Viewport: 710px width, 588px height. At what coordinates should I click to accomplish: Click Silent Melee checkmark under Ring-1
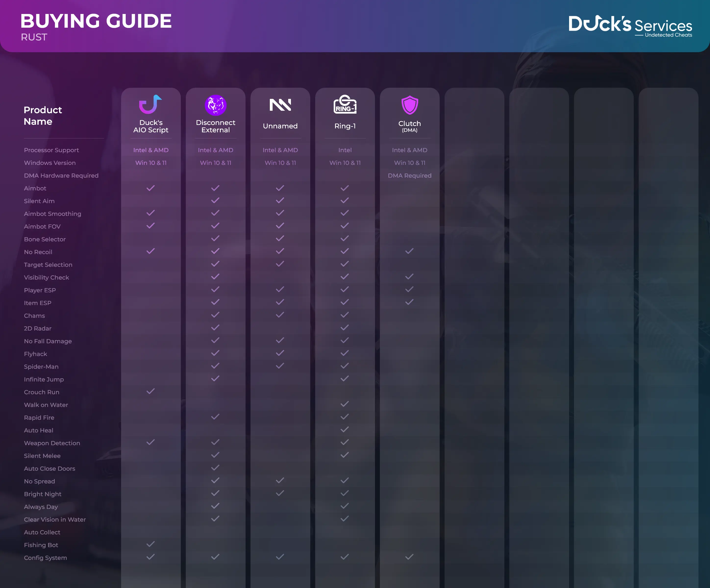(x=345, y=455)
